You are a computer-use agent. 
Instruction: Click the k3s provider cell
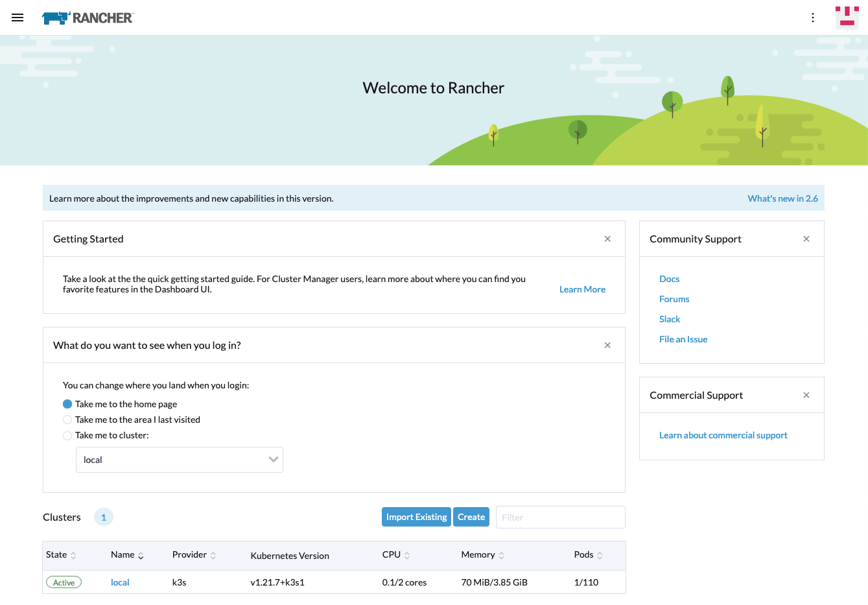179,582
